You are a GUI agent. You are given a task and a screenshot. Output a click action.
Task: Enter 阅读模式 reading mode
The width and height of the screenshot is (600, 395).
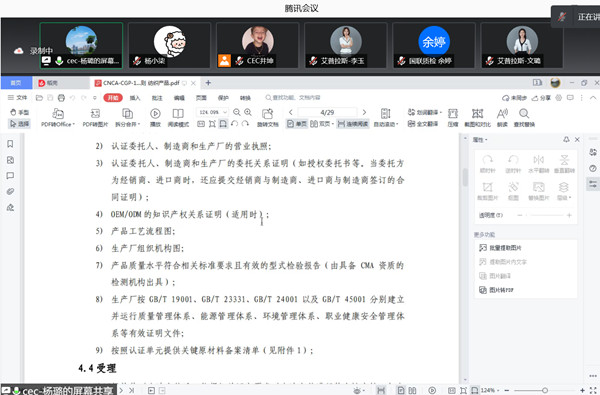(x=178, y=118)
